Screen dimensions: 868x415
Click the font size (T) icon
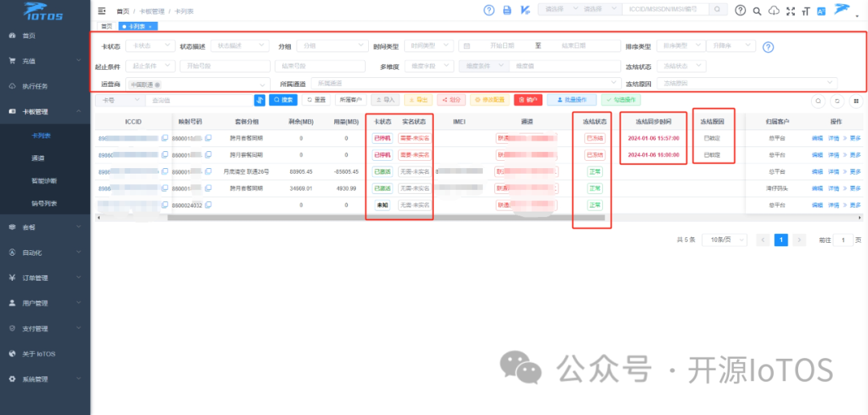pyautogui.click(x=806, y=10)
